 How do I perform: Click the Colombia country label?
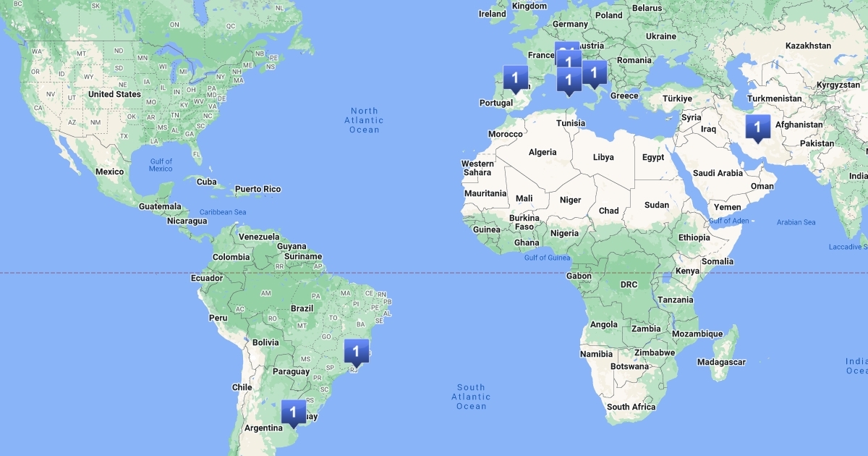point(231,257)
